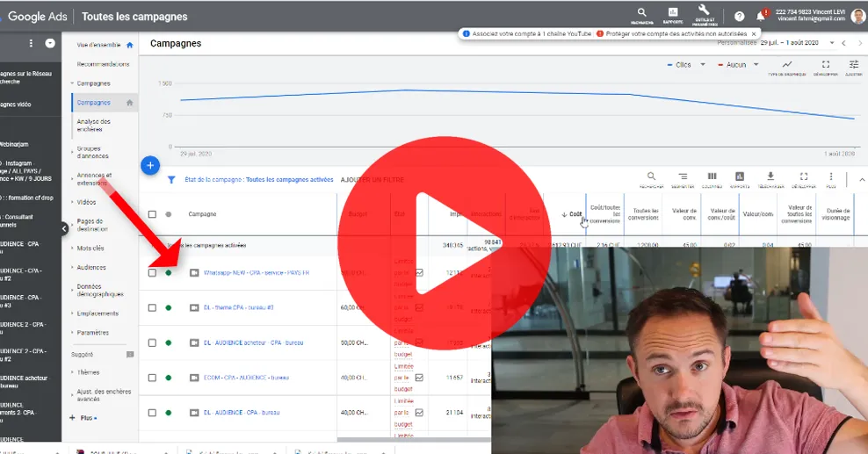Click the help question mark icon
The image size is (868, 454).
coord(739,17)
